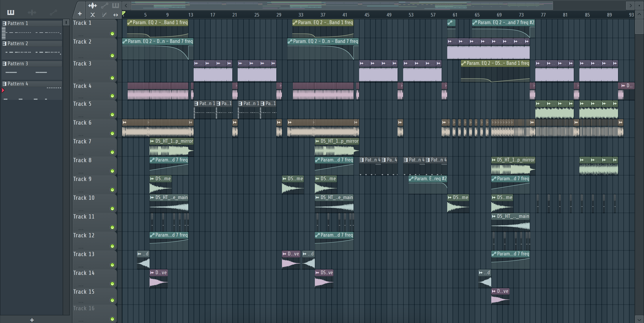Click the vertical scrollbar up arrow

(x=639, y=14)
